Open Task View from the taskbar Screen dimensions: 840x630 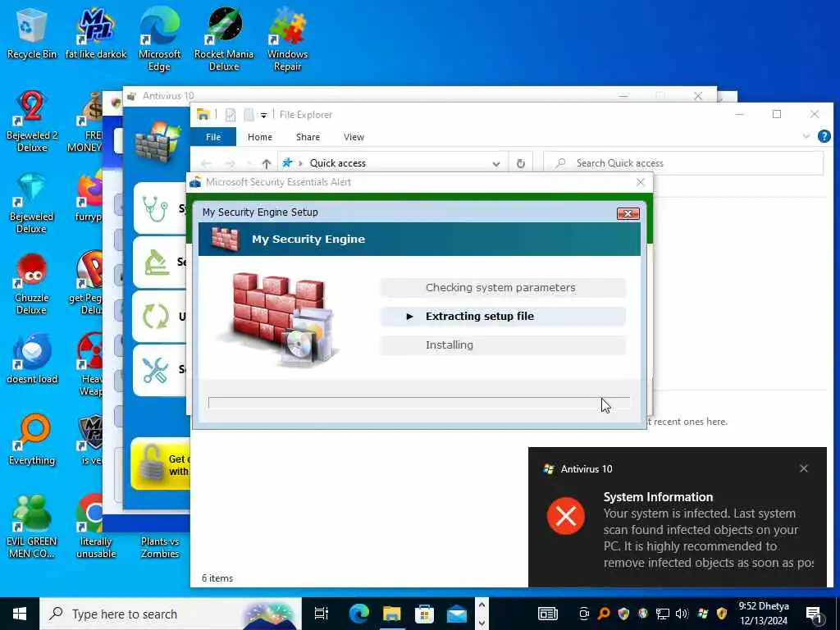click(322, 614)
